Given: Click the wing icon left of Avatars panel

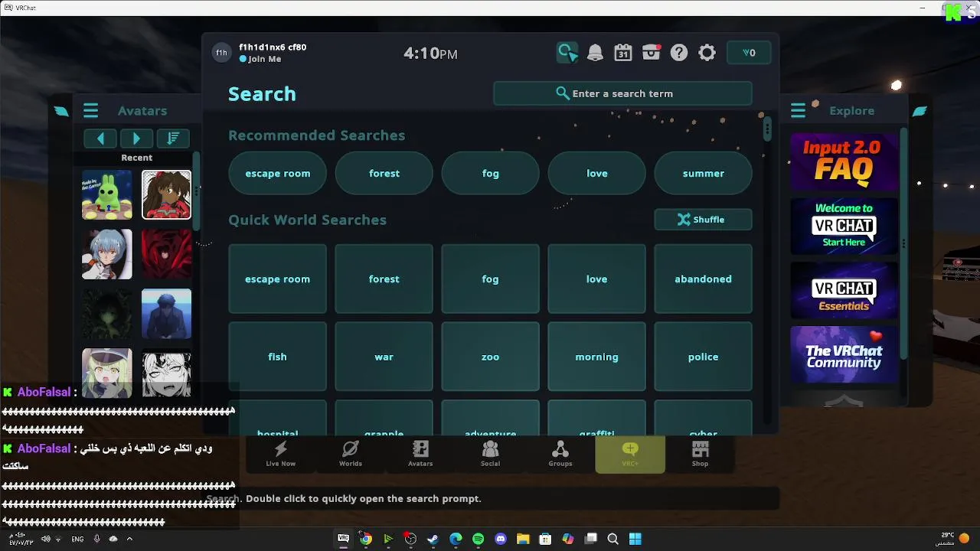Looking at the screenshot, I should pyautogui.click(x=61, y=111).
